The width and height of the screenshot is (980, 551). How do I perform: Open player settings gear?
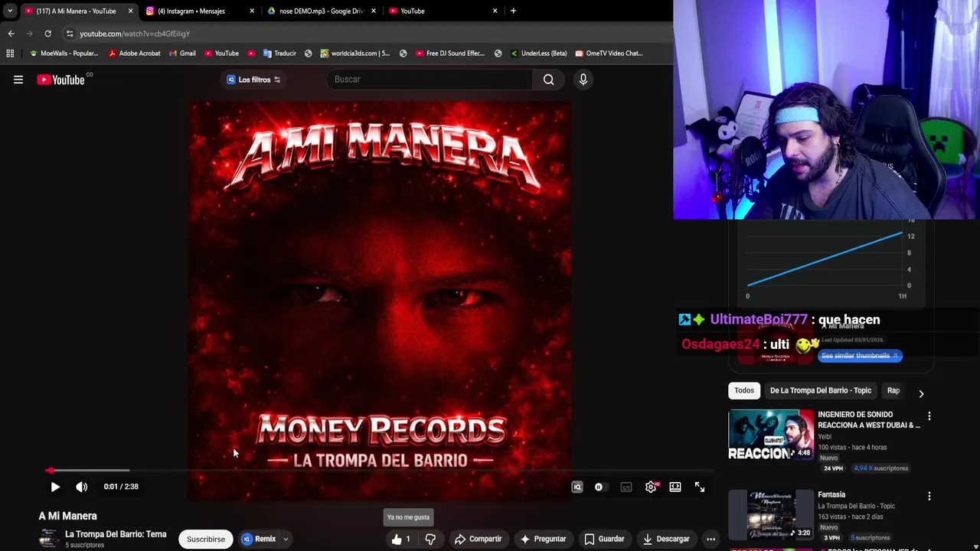point(651,487)
